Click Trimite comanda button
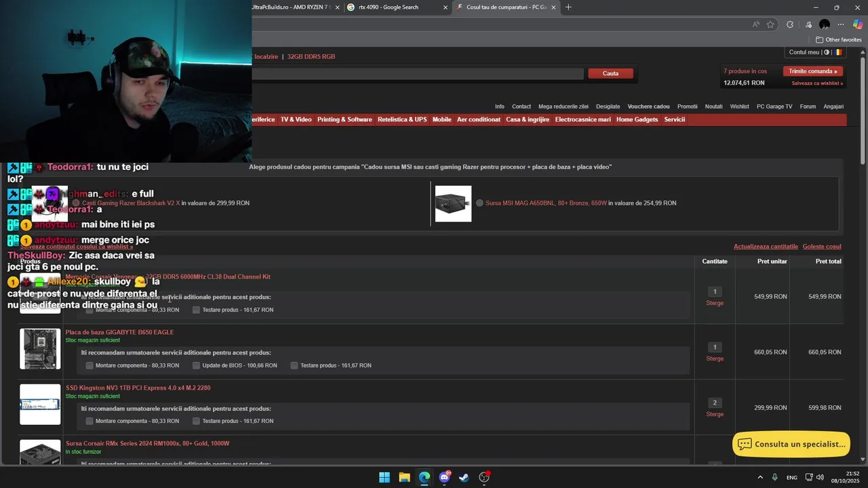Image resolution: width=868 pixels, height=488 pixels. click(x=812, y=71)
